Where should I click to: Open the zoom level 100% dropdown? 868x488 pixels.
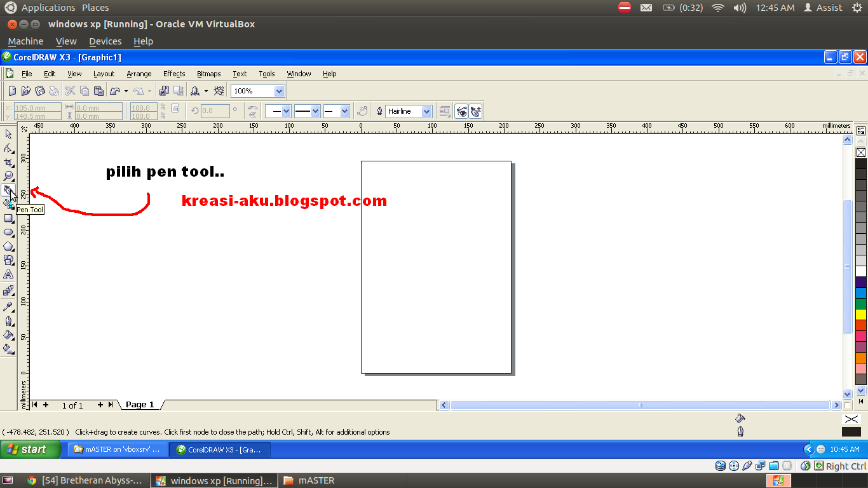279,91
